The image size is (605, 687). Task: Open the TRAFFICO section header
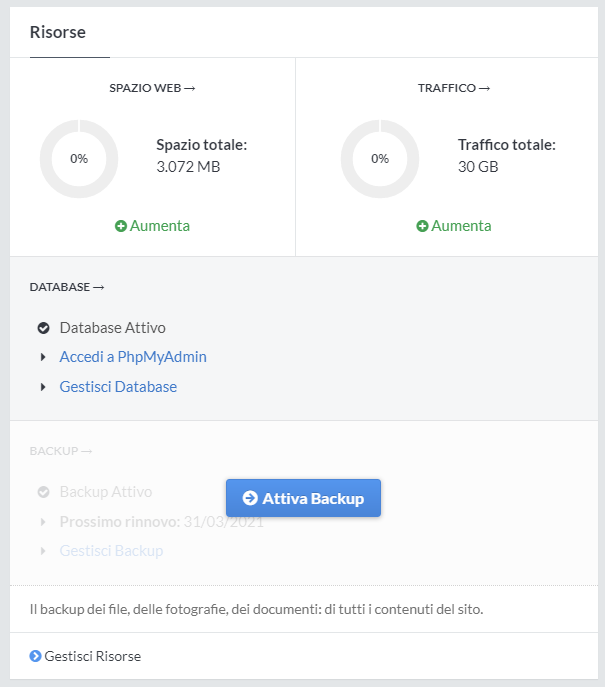453,88
